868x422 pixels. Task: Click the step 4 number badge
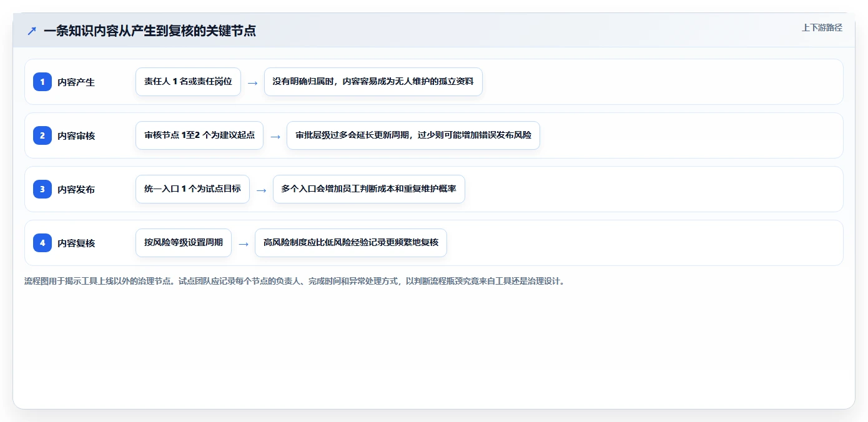[42, 243]
